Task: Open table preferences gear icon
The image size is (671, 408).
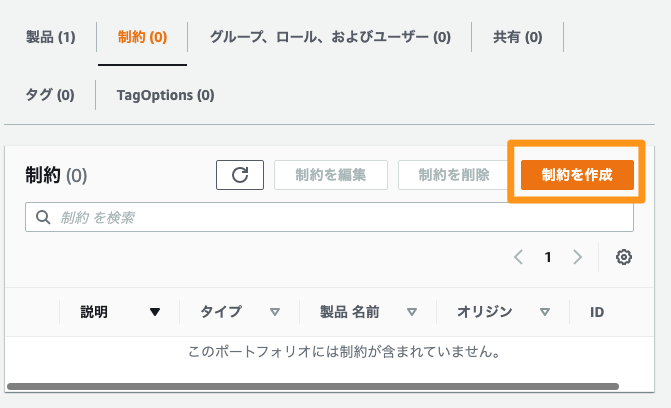Action: click(x=623, y=257)
